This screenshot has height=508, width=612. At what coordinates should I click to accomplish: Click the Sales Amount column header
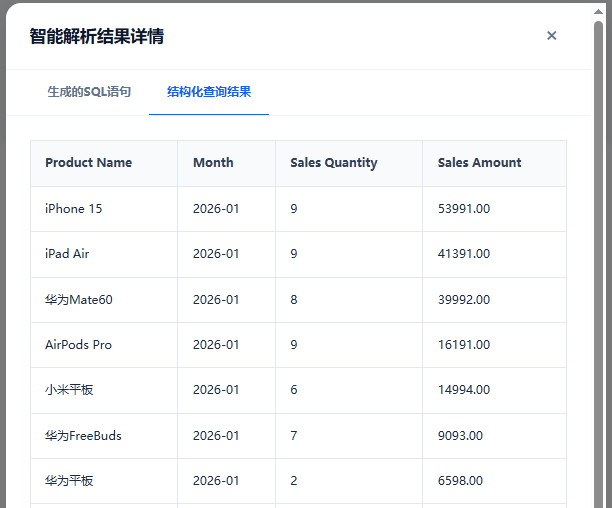tap(495, 163)
